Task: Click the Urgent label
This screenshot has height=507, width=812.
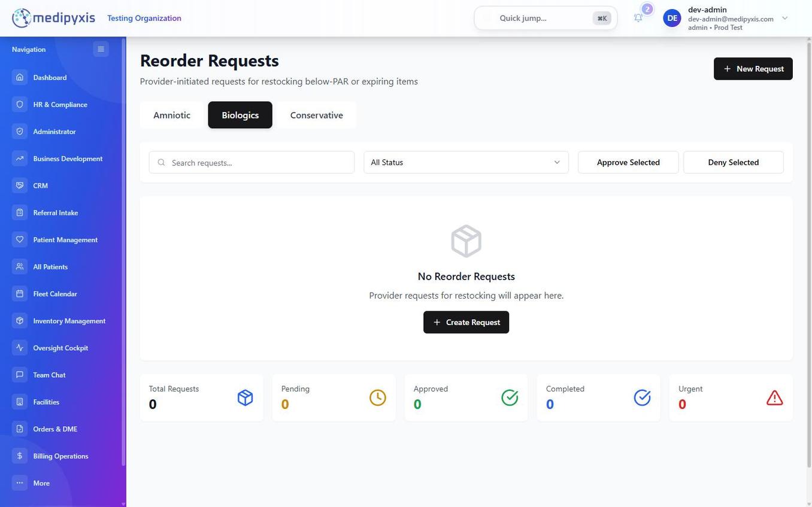Action: (690, 388)
